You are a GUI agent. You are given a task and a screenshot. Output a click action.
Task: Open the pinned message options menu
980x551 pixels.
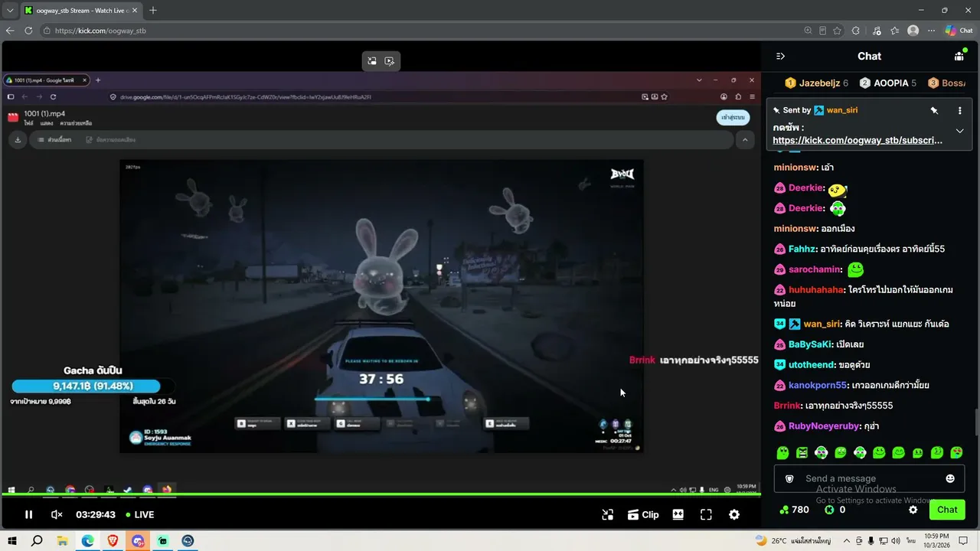[x=959, y=110]
